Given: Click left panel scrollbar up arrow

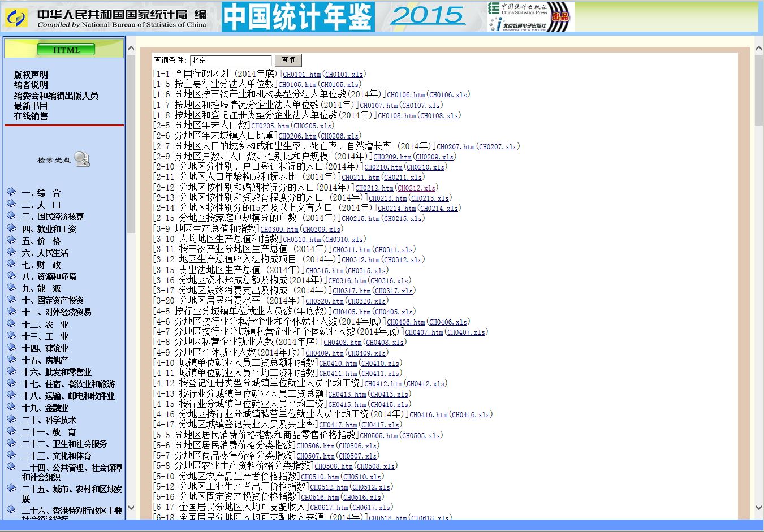Looking at the screenshot, I should [x=131, y=49].
